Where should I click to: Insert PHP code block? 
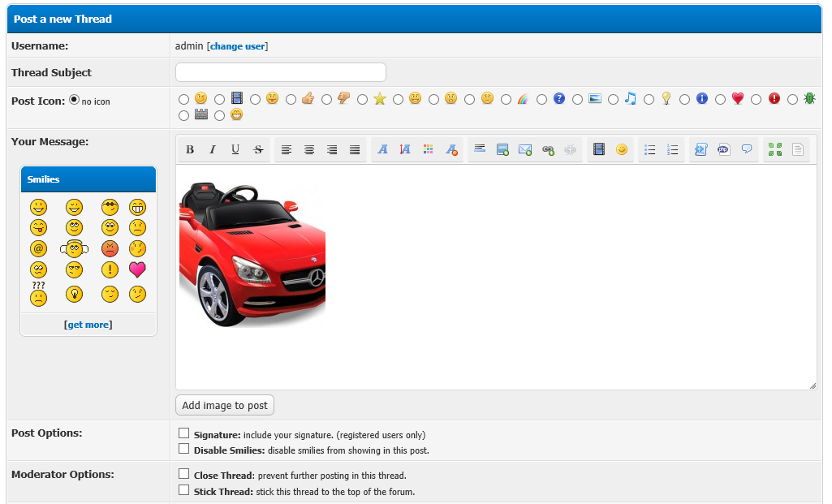coord(724,149)
